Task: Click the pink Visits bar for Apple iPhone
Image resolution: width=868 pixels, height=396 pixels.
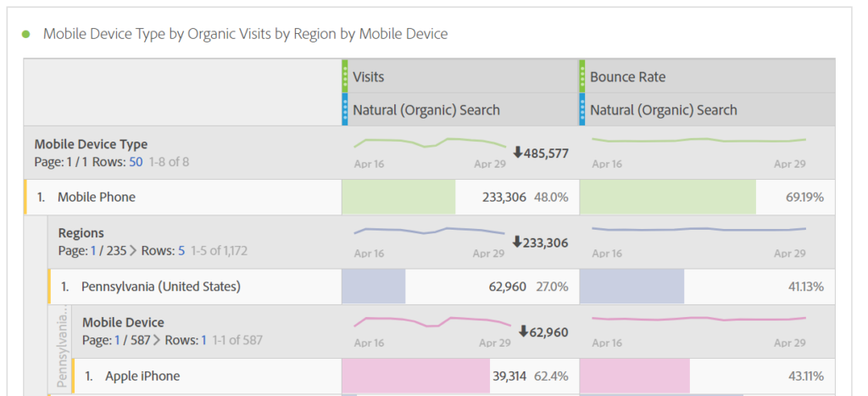Action: pyautogui.click(x=415, y=376)
